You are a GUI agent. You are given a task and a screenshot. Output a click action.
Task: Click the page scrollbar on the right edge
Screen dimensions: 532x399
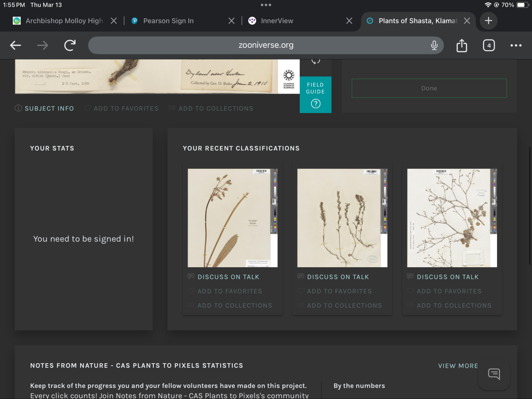(x=530, y=205)
